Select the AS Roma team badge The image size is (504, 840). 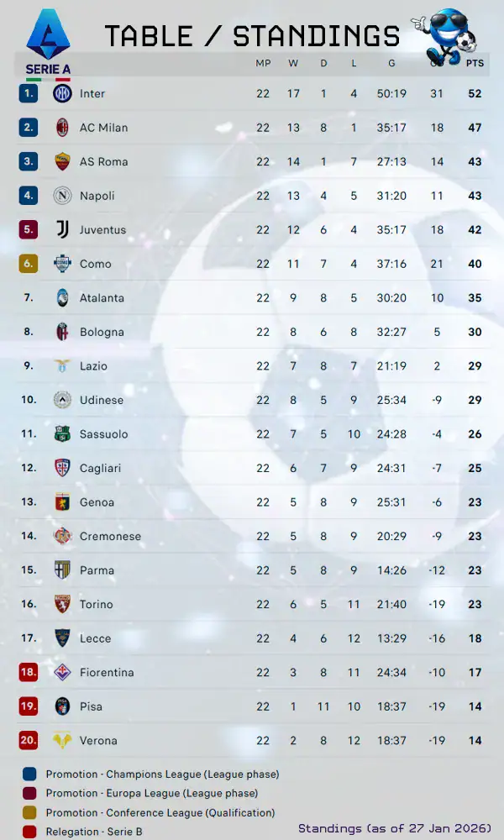tap(62, 161)
